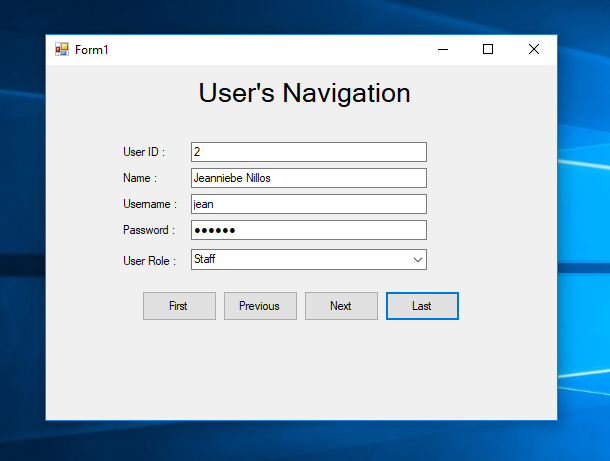Click the Form1 application icon in title bar
The height and width of the screenshot is (461, 610).
[62, 49]
